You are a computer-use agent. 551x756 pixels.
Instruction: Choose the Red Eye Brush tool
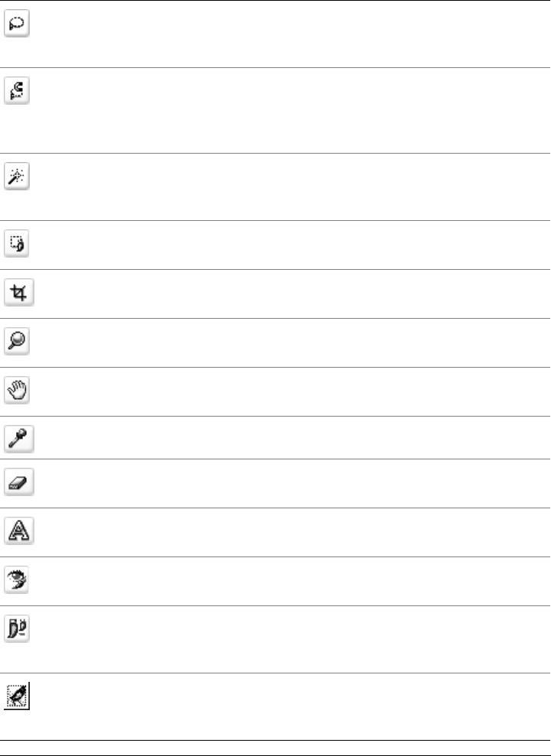17,579
